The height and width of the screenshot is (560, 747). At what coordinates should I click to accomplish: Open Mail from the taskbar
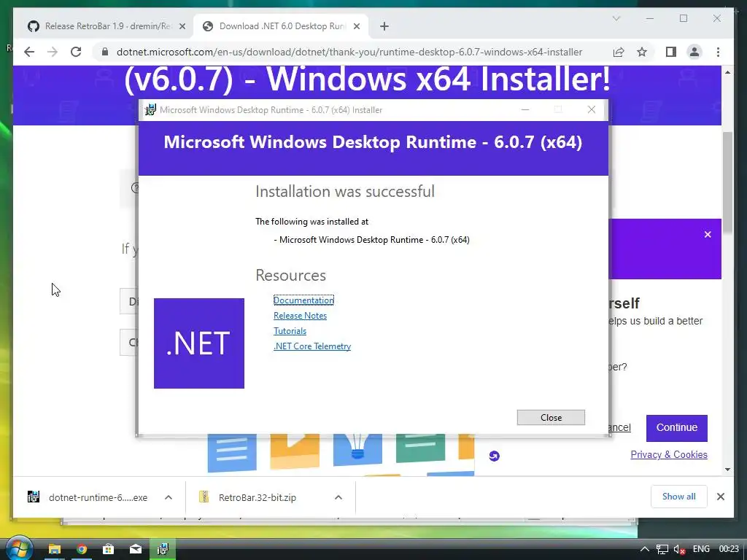point(136,549)
